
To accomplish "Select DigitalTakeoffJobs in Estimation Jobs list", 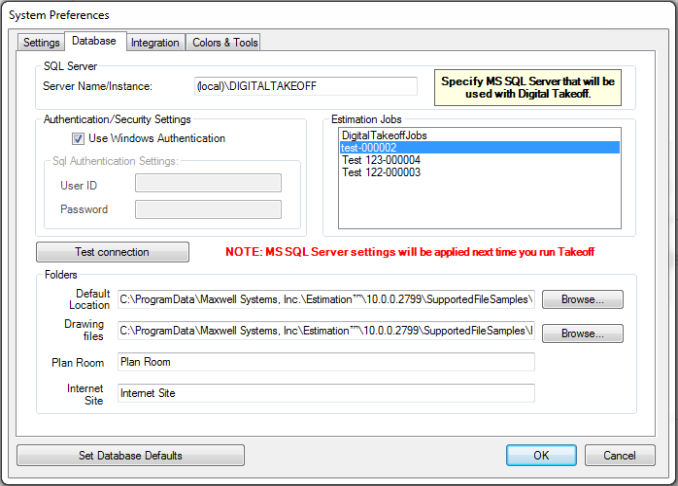I will coord(480,135).
